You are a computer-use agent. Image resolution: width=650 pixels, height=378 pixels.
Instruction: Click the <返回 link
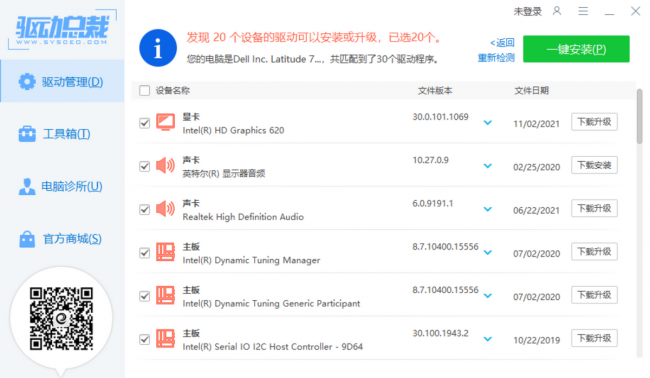pos(502,43)
